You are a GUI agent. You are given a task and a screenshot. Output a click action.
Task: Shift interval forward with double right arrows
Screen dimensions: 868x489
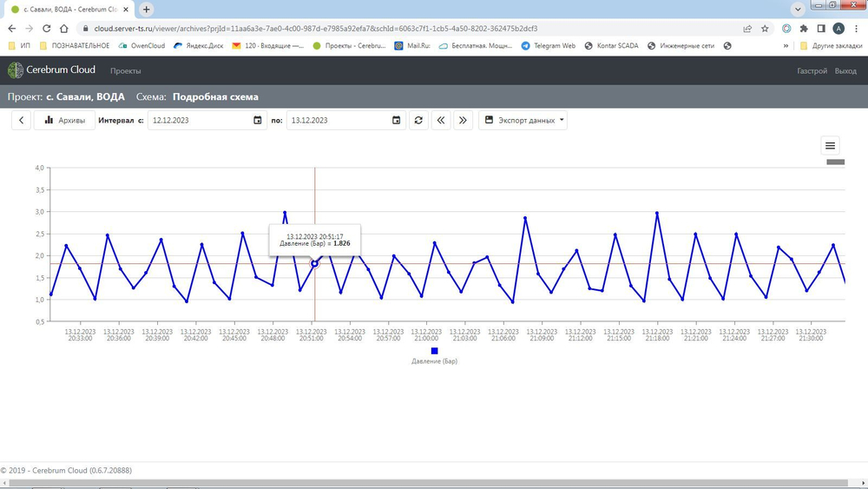pos(463,120)
